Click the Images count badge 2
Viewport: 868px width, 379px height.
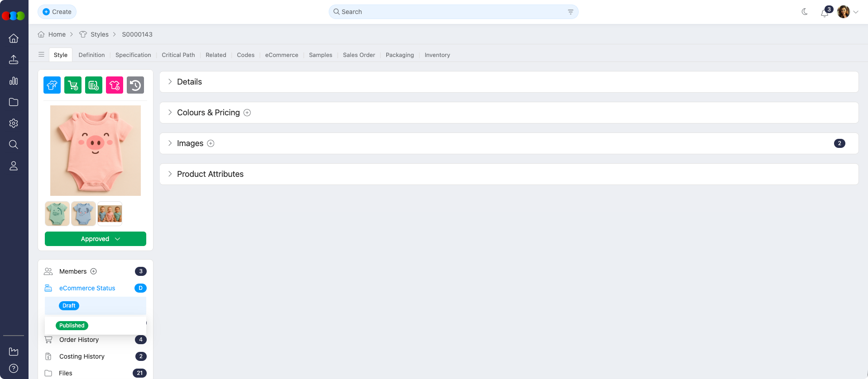(839, 143)
